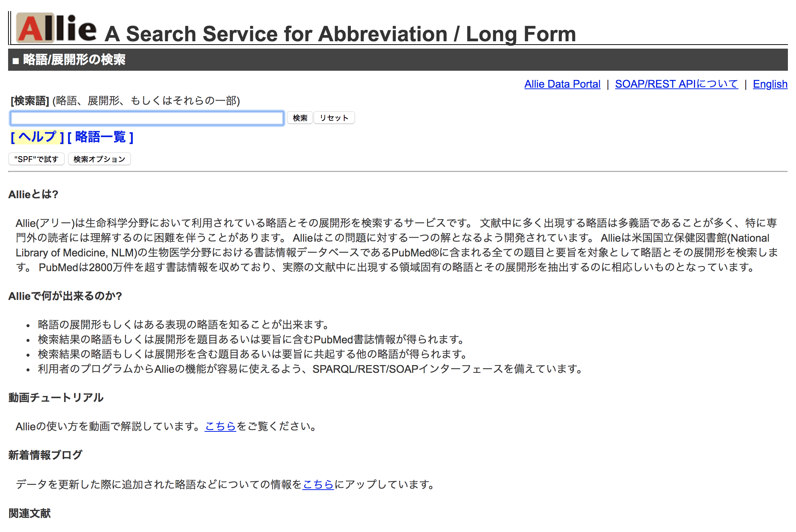This screenshot has width=796, height=532.
Task: Switch the page language to English
Action: [770, 84]
